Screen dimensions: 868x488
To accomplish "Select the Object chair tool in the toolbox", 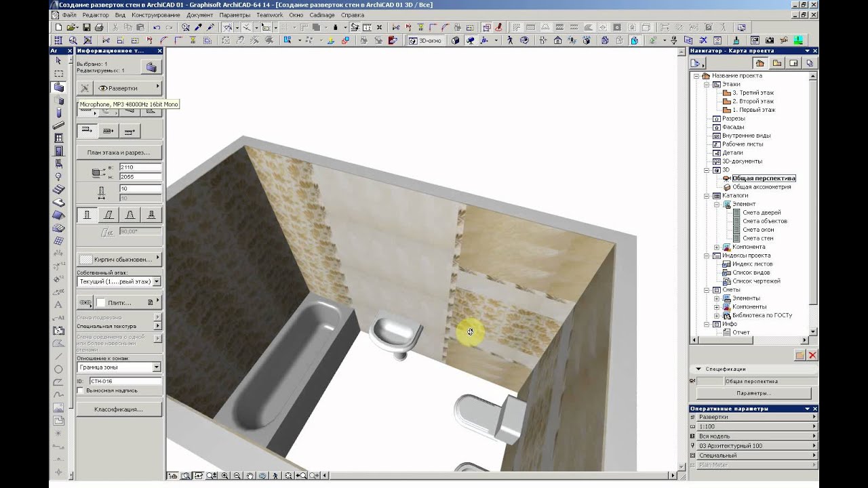I will 58,163.
